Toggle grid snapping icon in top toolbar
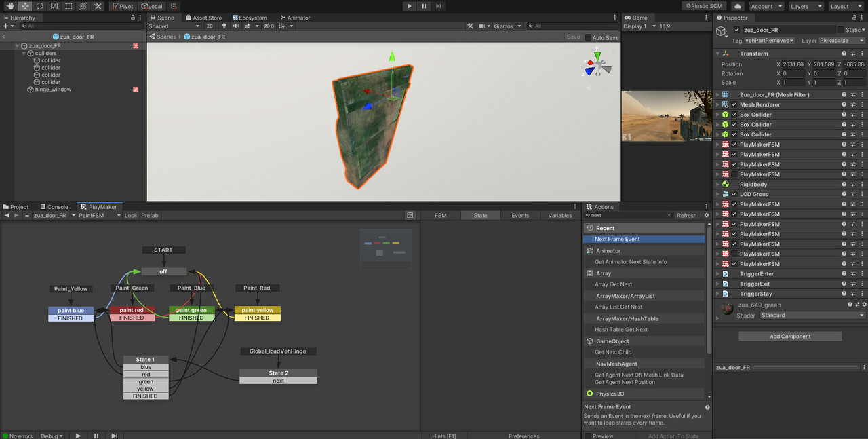Viewport: 868px width, 439px height. pyautogui.click(x=174, y=6)
